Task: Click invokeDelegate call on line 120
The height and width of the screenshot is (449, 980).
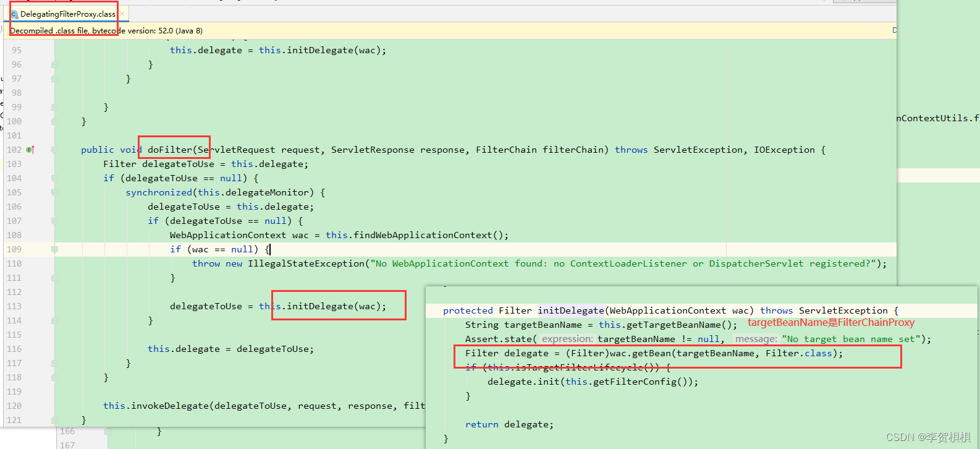Action: (170, 406)
